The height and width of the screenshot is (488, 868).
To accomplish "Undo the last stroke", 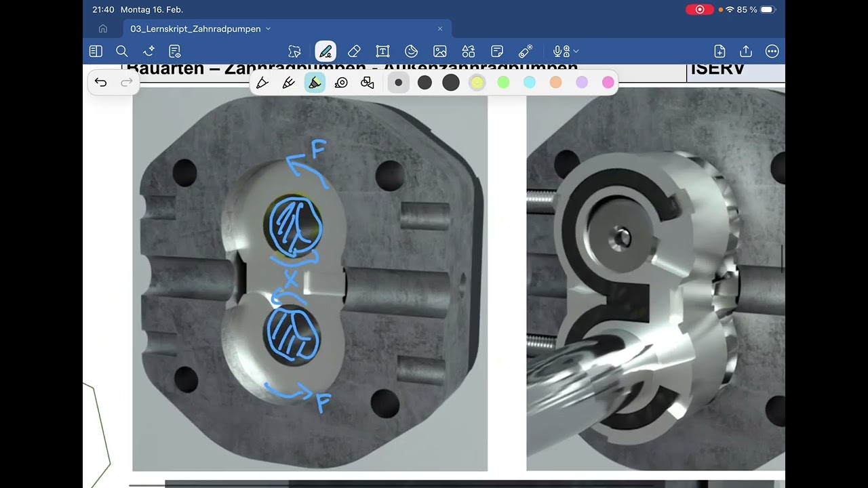I will 101,83.
